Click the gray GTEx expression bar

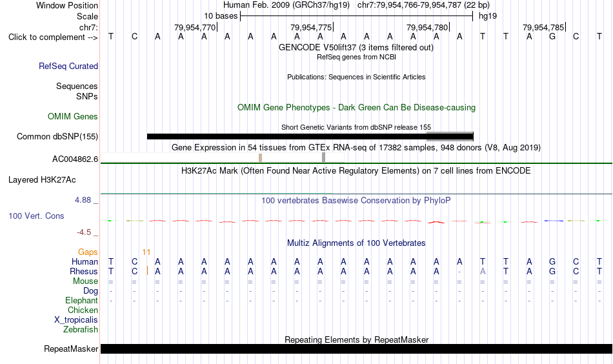click(x=323, y=157)
